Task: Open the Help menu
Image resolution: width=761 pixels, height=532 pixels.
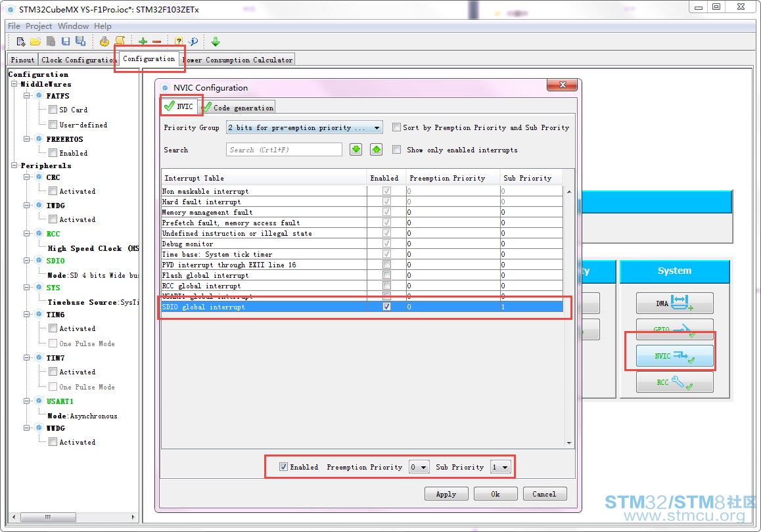Action: [103, 26]
